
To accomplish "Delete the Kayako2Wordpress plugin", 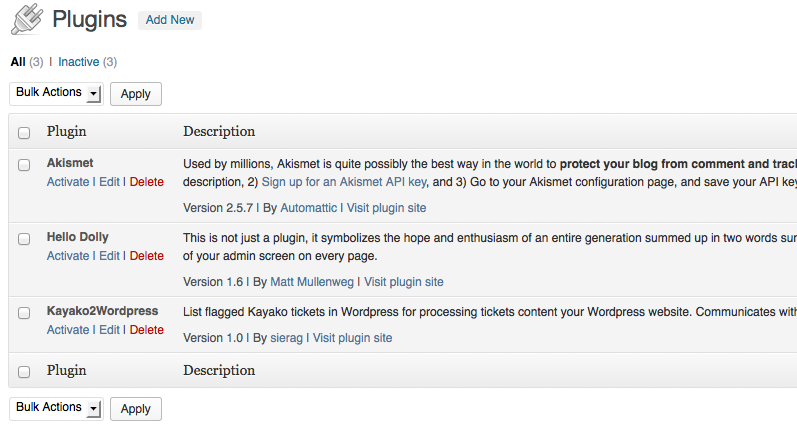I will (146, 330).
